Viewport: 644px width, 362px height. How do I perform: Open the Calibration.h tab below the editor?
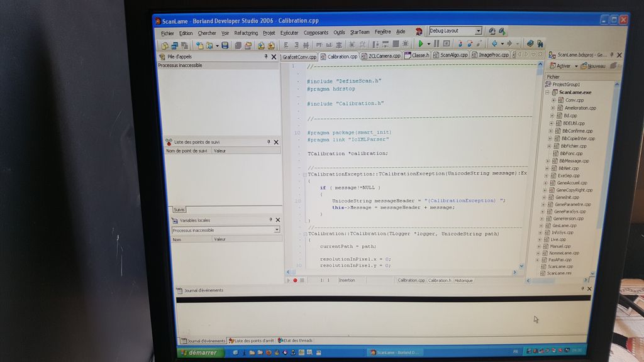pyautogui.click(x=440, y=280)
